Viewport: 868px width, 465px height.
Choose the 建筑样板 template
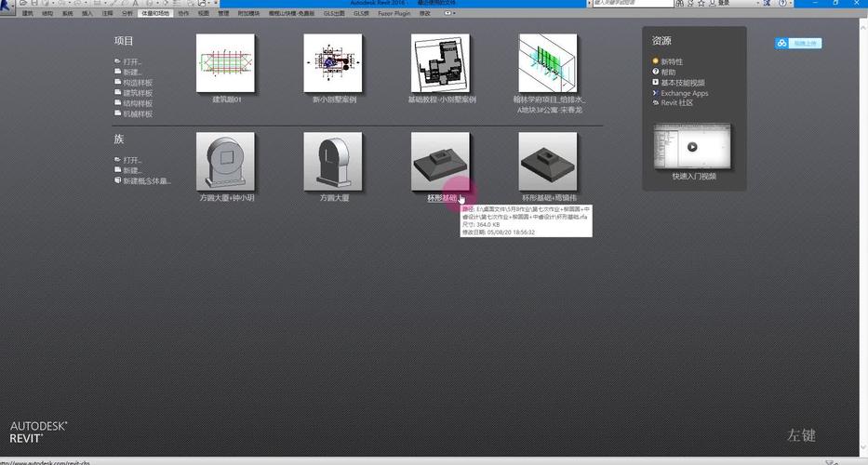coord(138,93)
